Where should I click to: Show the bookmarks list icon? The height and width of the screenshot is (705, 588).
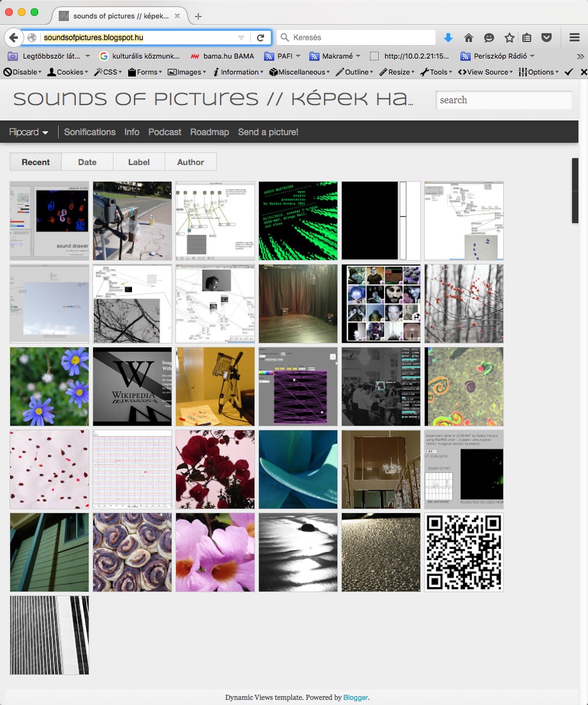[527, 38]
